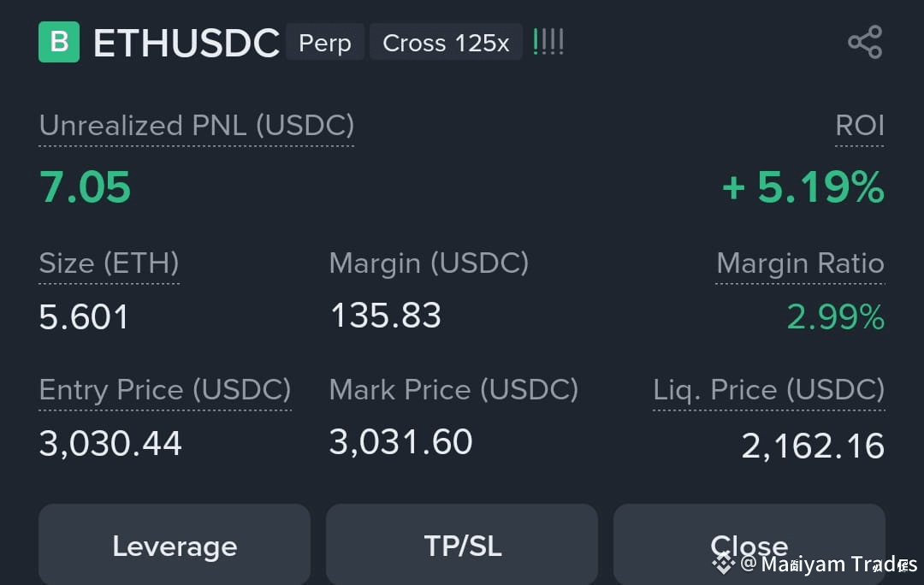Tap the Size (ETH) label
Image resolution: width=924 pixels, height=585 pixels.
(x=109, y=263)
